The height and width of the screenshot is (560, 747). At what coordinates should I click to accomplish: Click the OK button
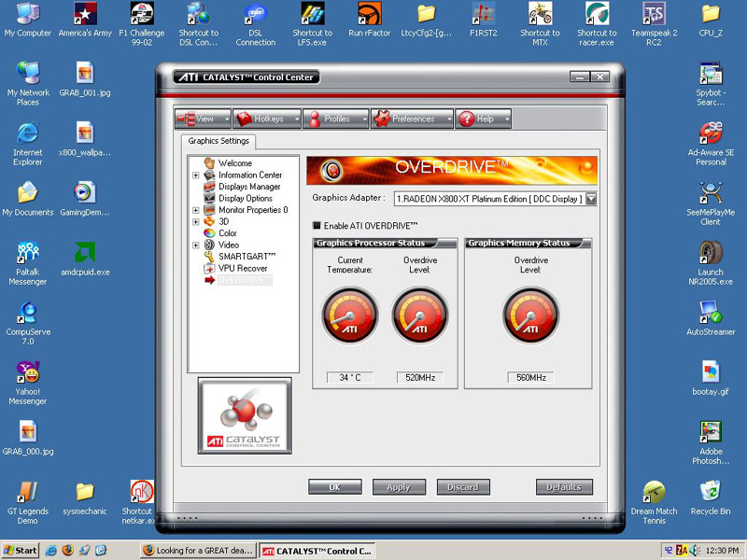point(335,487)
